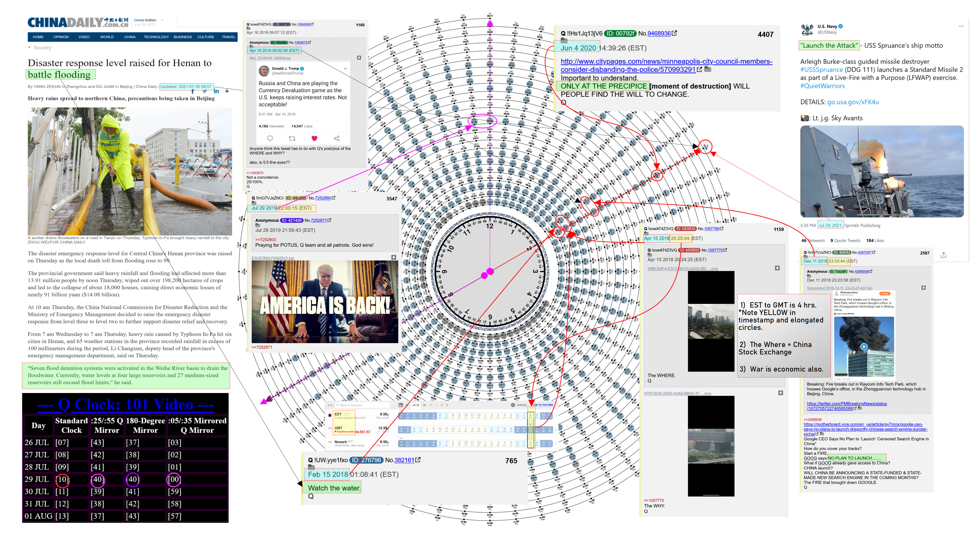Click the Facebook share icon under China Daily byline

tap(192, 91)
